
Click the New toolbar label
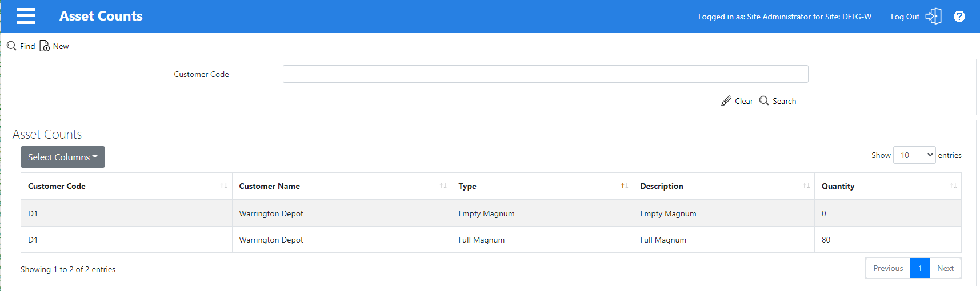click(61, 47)
